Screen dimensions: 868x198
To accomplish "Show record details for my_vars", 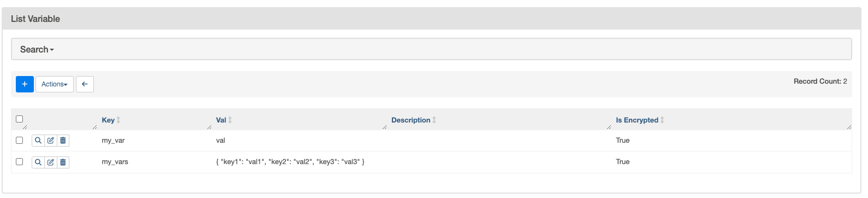I will click(38, 162).
